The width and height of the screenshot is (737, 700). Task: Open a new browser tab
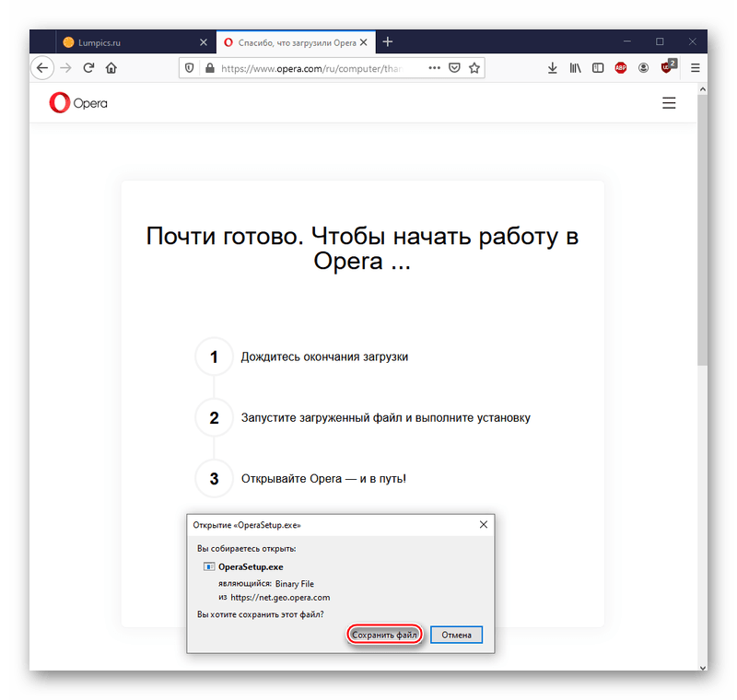[x=387, y=41]
